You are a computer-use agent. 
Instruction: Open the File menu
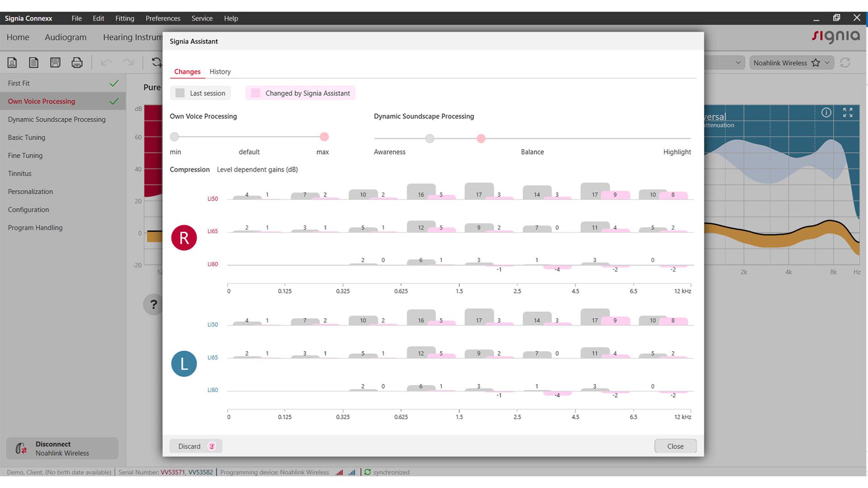pyautogui.click(x=76, y=18)
